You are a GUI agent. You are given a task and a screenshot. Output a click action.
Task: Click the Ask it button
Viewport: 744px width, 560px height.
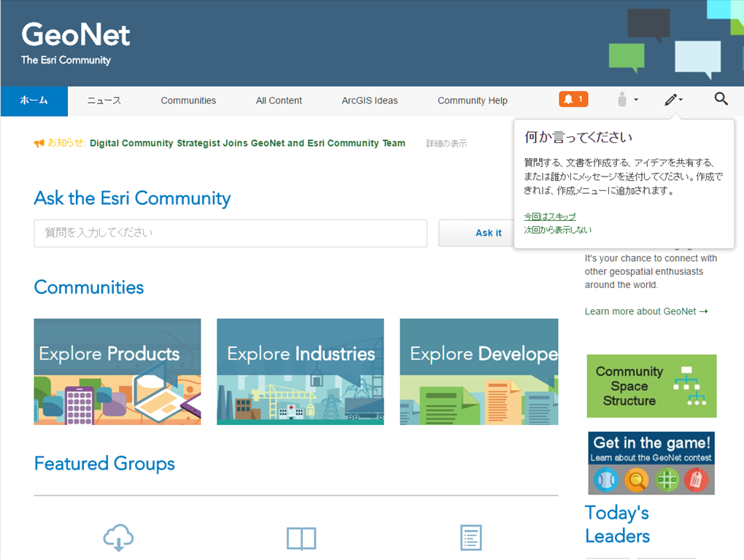pos(476,233)
